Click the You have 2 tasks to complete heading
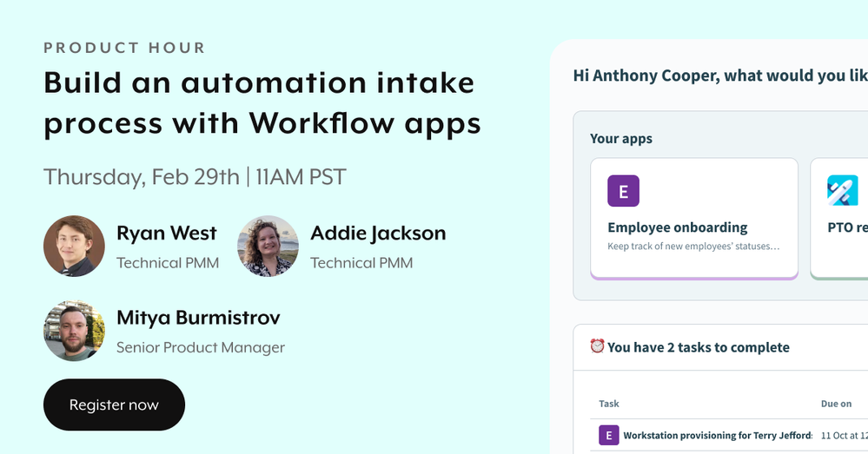Image resolution: width=868 pixels, height=454 pixels. 698,347
